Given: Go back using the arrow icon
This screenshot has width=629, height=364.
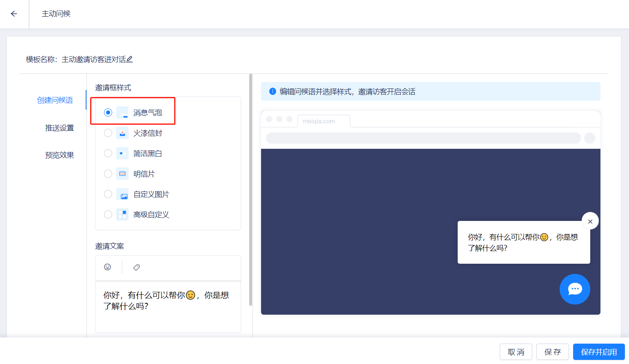Looking at the screenshot, I should coord(14,14).
